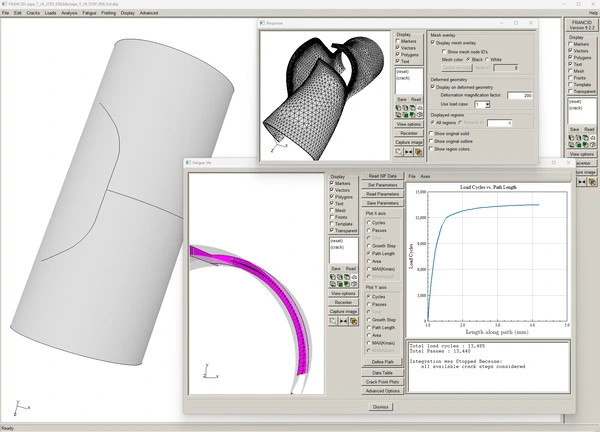This screenshot has height=432, width=600.
Task: Click fourth view icon, top row, Fatigue life window
Action: pos(354,277)
